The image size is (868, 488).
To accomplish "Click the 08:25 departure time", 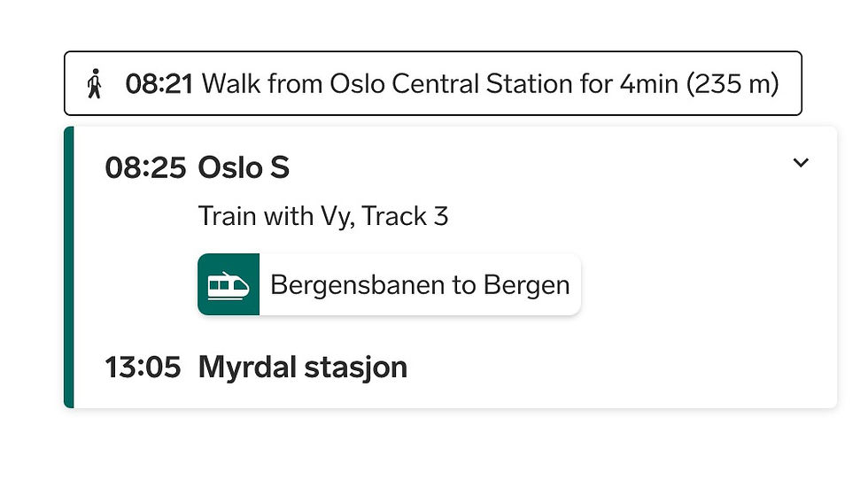I will [145, 167].
